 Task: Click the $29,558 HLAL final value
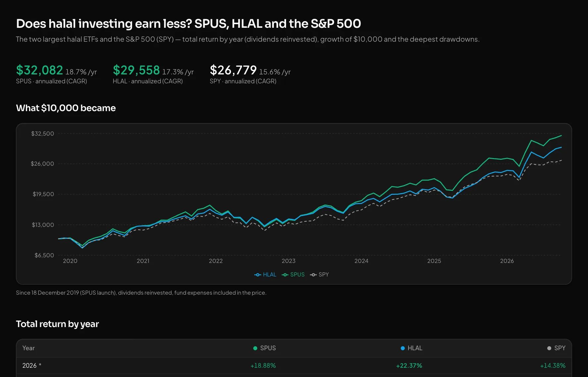click(x=136, y=70)
